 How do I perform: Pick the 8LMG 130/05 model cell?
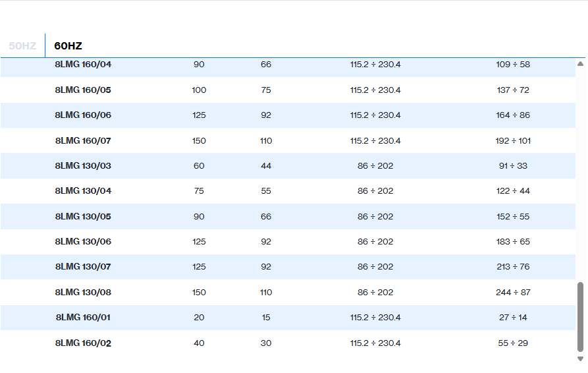pos(83,216)
